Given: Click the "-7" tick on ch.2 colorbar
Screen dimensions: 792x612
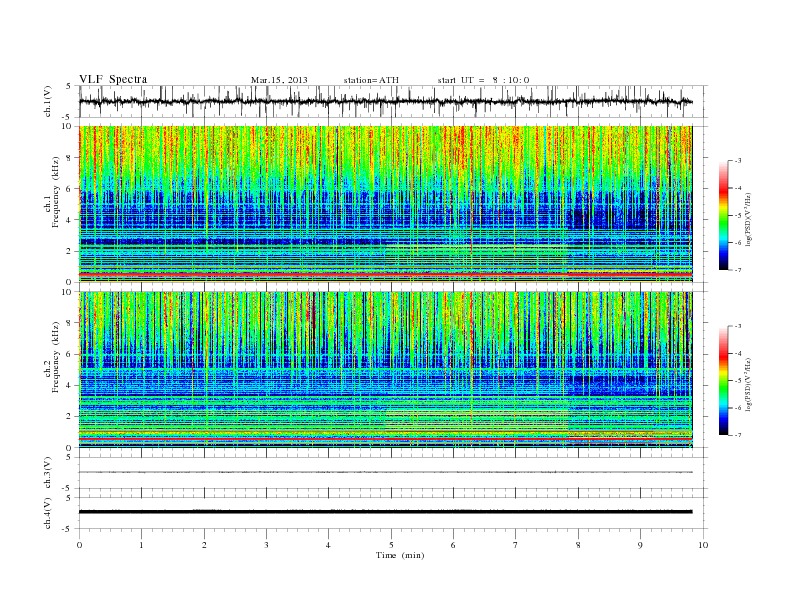Looking at the screenshot, I should pos(738,435).
